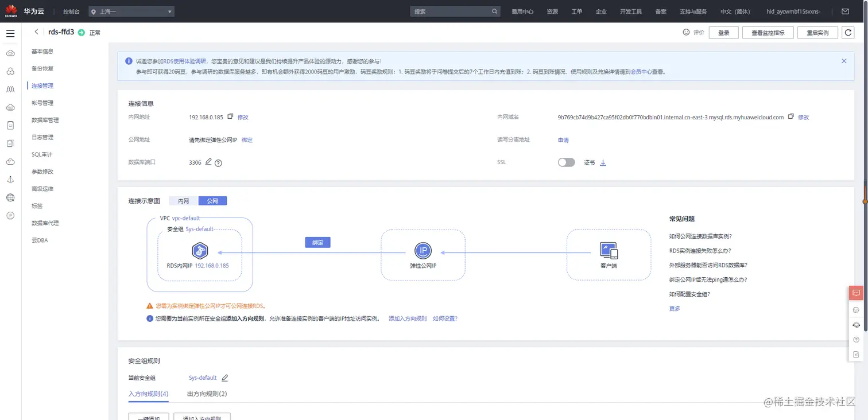Edit current security group Sys-default with pencil
The image size is (868, 420).
point(225,378)
